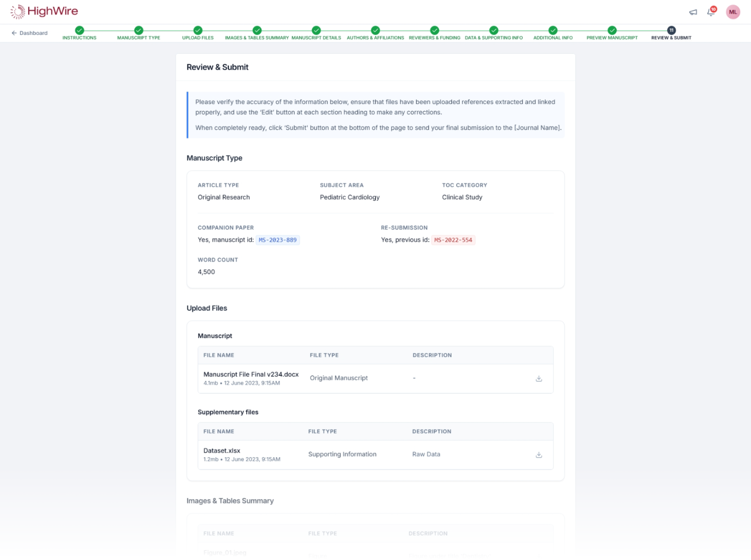
Task: Open notifications bell with red badge
Action: tap(711, 11)
